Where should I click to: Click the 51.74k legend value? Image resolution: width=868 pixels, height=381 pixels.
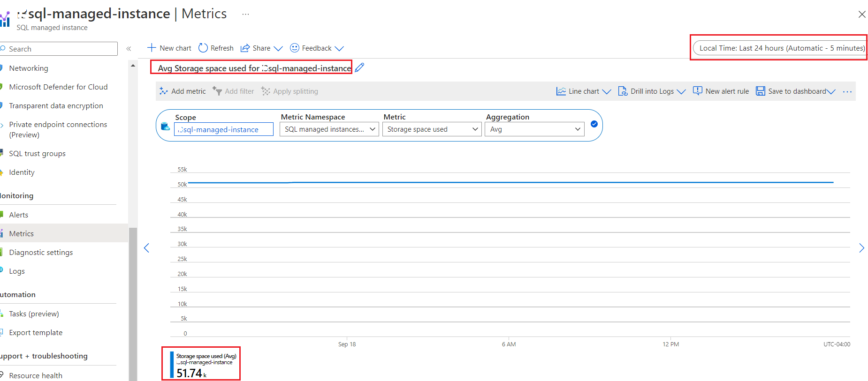coord(191,373)
